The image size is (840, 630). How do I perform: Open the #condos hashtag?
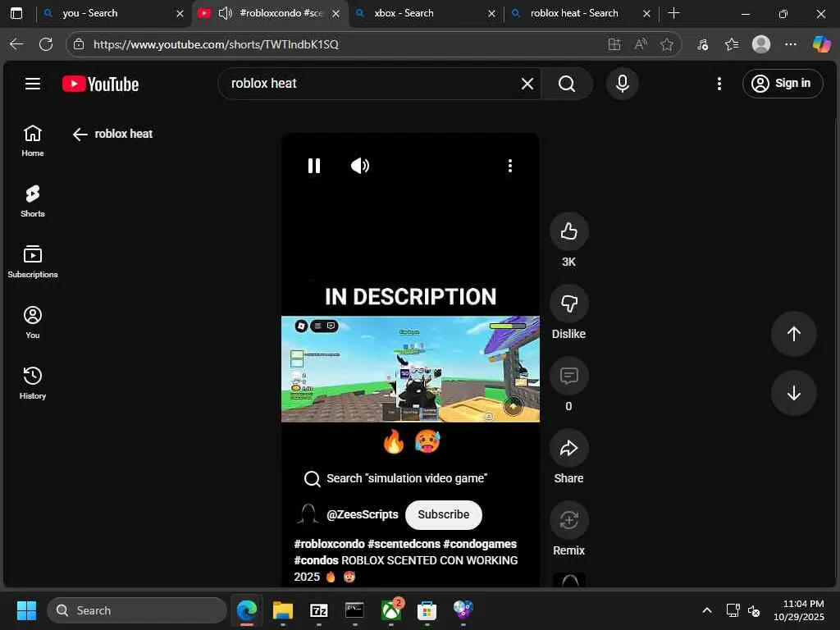(316, 560)
